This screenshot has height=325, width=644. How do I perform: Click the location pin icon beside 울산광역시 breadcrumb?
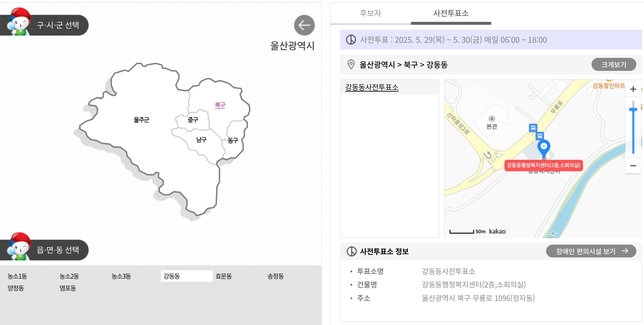tap(351, 65)
